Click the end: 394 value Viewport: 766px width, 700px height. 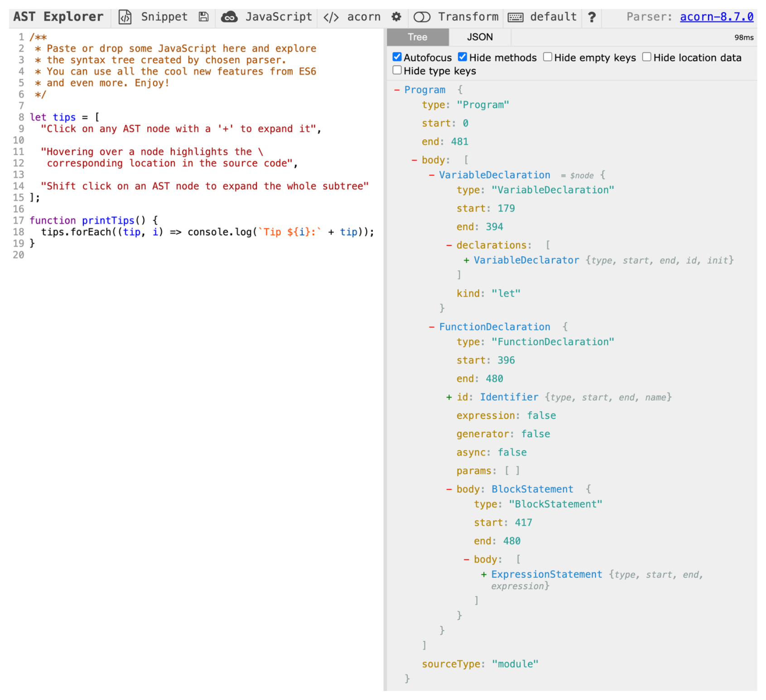pos(494,227)
